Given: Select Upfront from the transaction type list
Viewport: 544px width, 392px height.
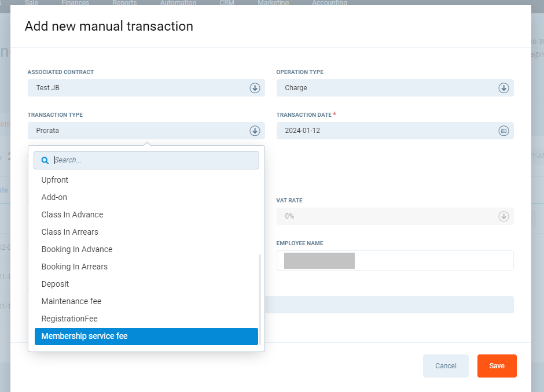Looking at the screenshot, I should (x=55, y=180).
